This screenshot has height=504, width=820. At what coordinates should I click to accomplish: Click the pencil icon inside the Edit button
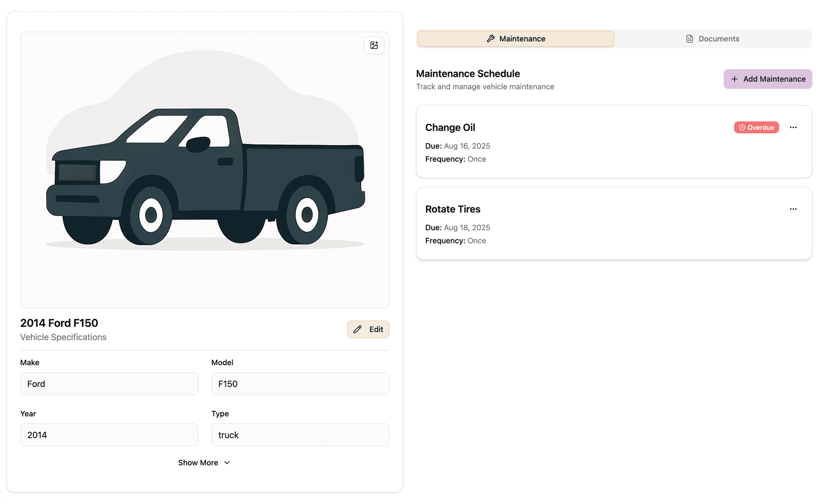(x=358, y=329)
